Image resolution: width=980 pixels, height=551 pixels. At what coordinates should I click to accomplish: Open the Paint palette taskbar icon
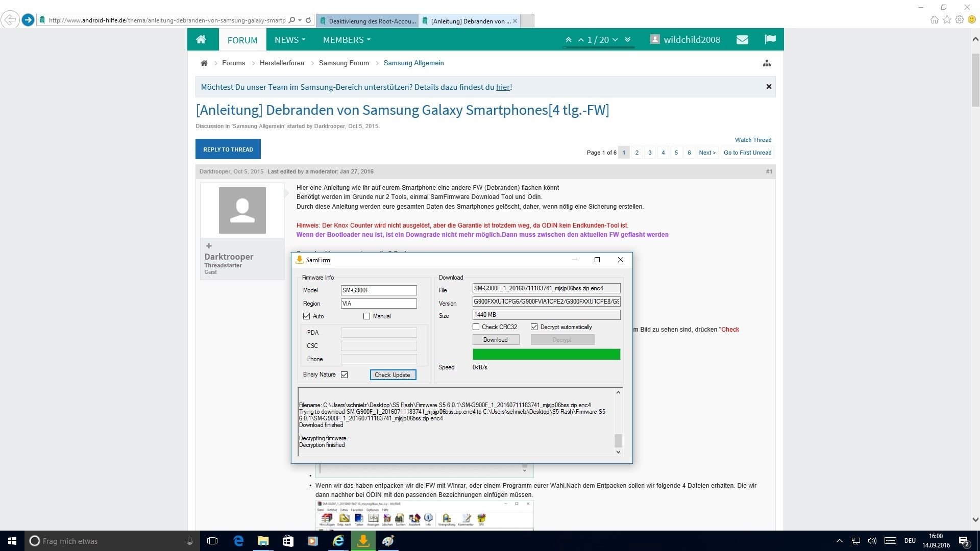388,541
